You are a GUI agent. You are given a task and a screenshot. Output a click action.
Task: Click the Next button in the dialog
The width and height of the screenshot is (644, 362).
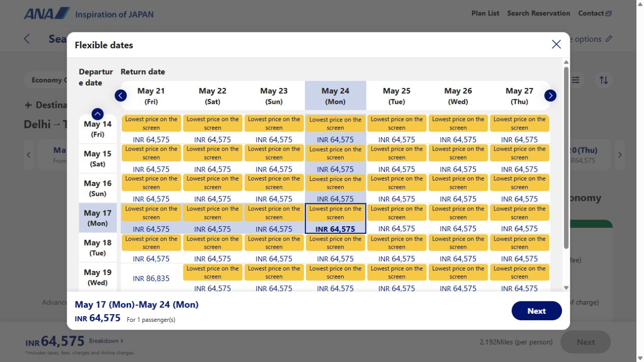pyautogui.click(x=537, y=311)
